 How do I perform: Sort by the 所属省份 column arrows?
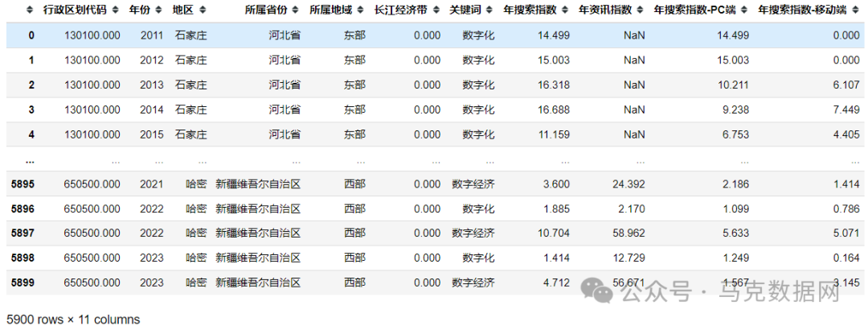pyautogui.click(x=296, y=10)
